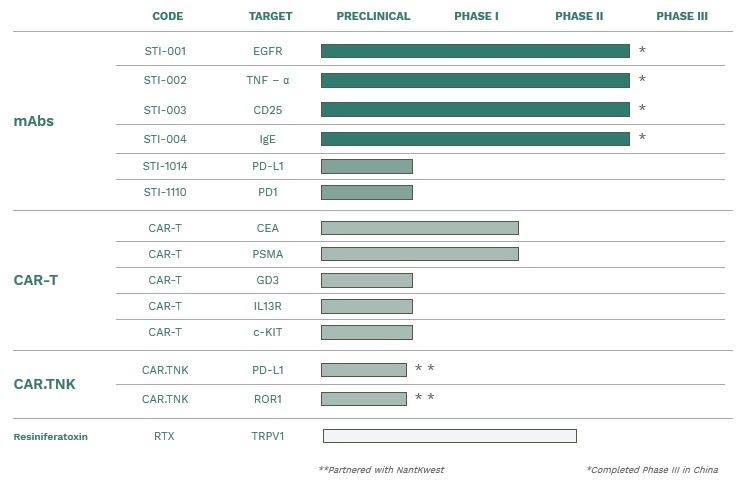
Task: Select the STI-001 code label
Action: click(x=165, y=51)
